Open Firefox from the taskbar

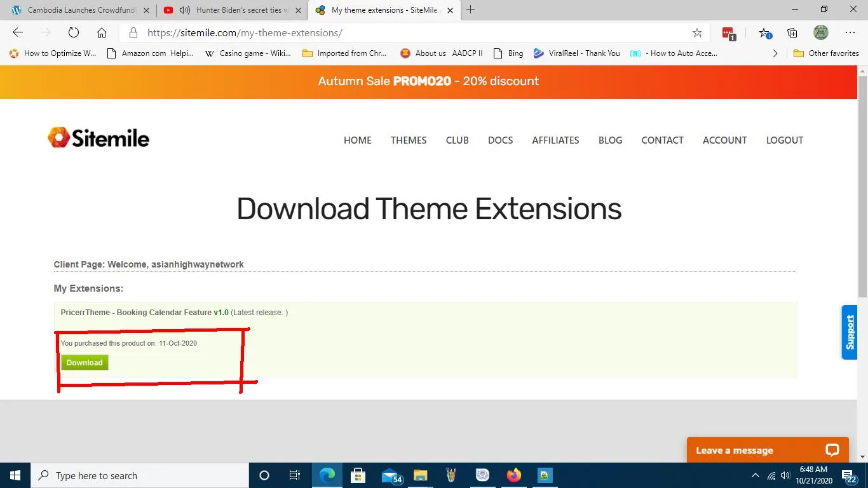pyautogui.click(x=513, y=475)
